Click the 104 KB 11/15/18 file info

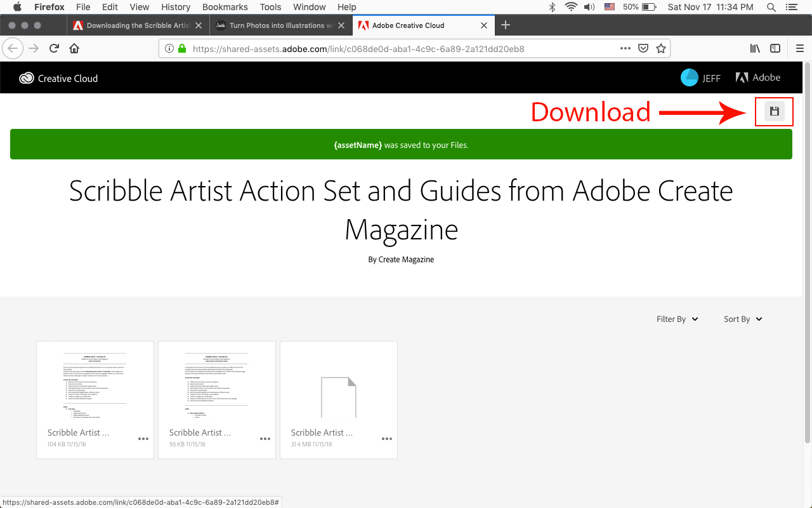(67, 444)
